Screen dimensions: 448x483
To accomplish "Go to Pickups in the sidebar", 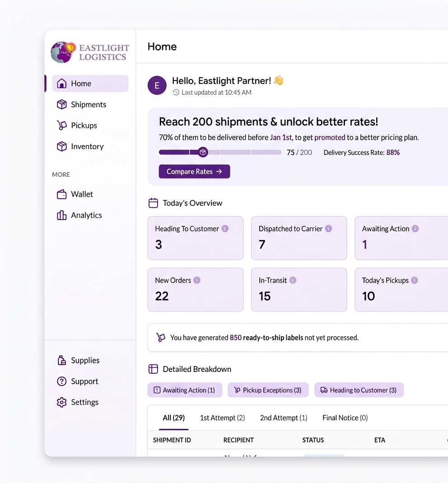I will point(90,125).
